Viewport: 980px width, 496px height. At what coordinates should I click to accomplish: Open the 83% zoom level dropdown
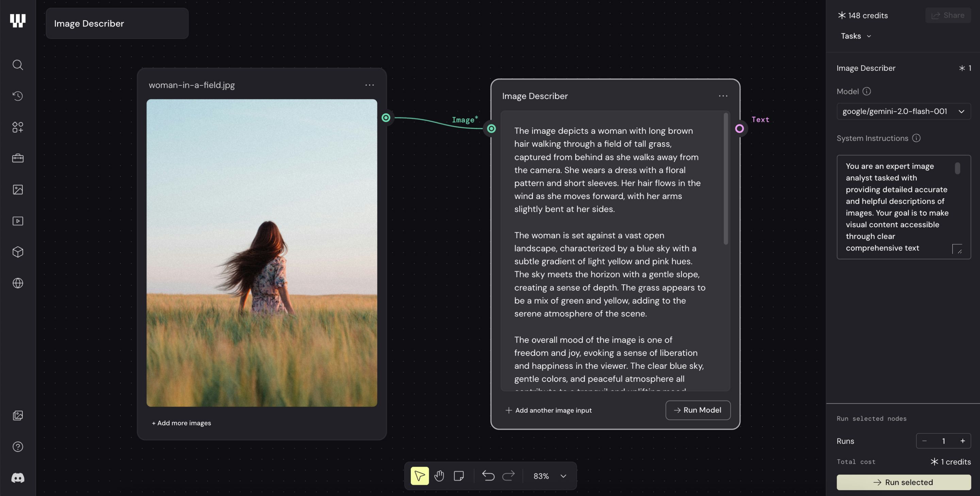[x=550, y=476]
